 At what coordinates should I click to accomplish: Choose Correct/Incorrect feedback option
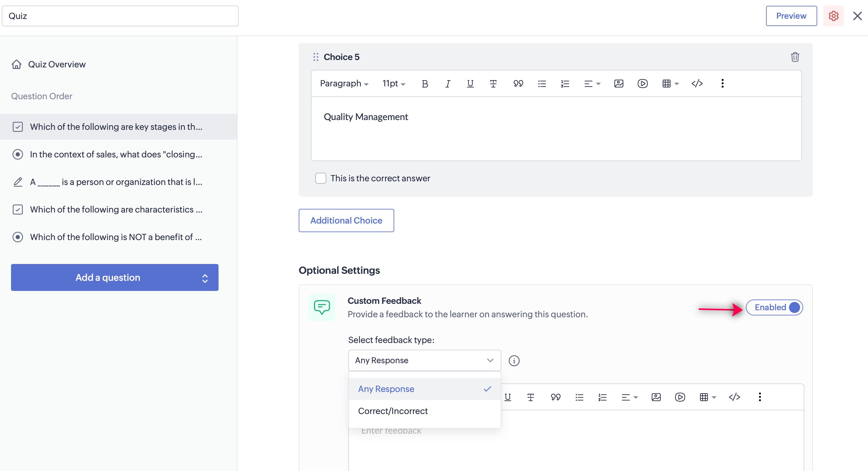click(393, 411)
